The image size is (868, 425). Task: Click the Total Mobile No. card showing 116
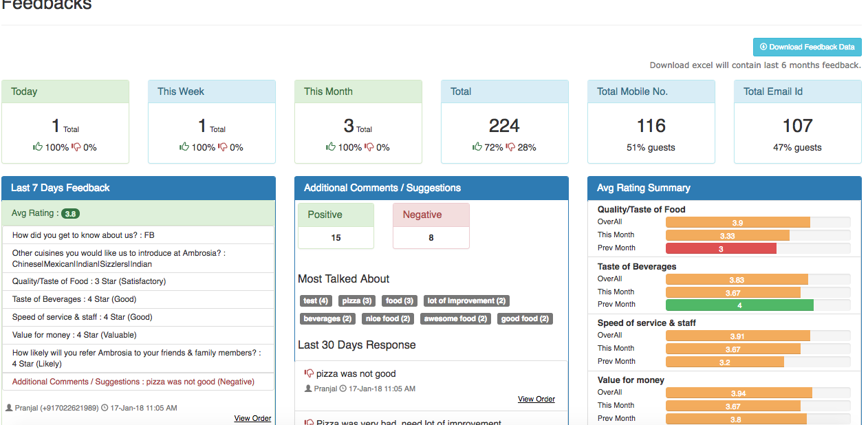pyautogui.click(x=651, y=122)
